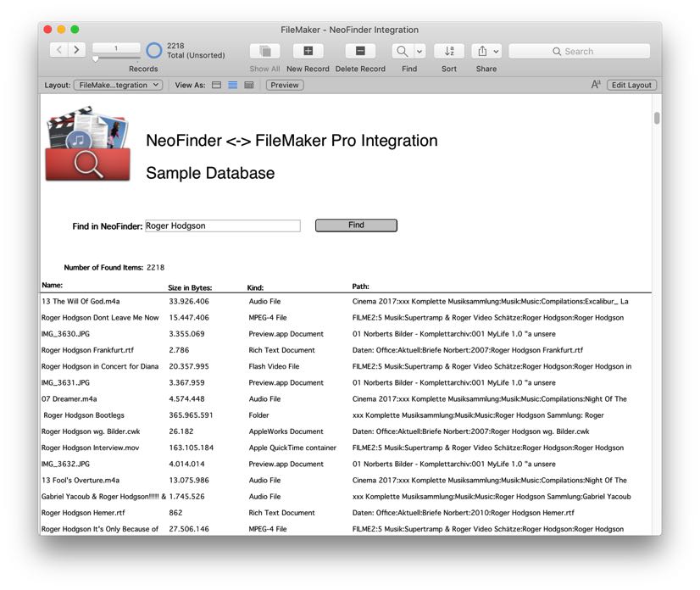Select 'Roger Hodgson Dont Leave Me Now' name
The image size is (700, 590).
100,318
